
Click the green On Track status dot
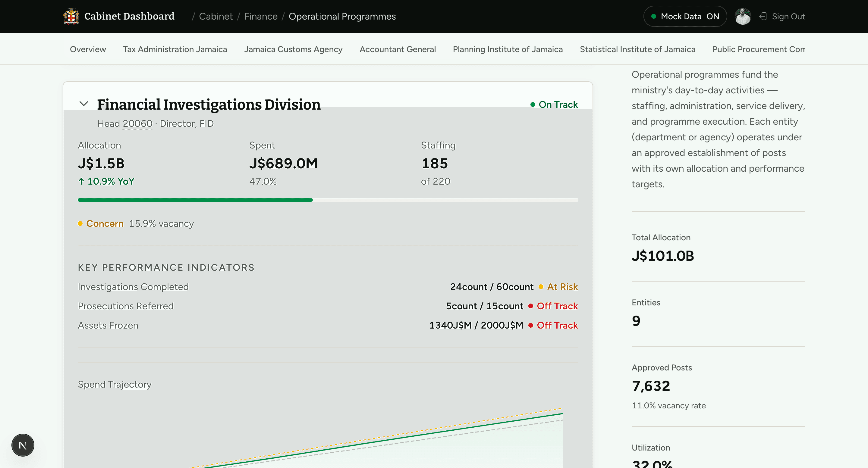click(x=533, y=105)
